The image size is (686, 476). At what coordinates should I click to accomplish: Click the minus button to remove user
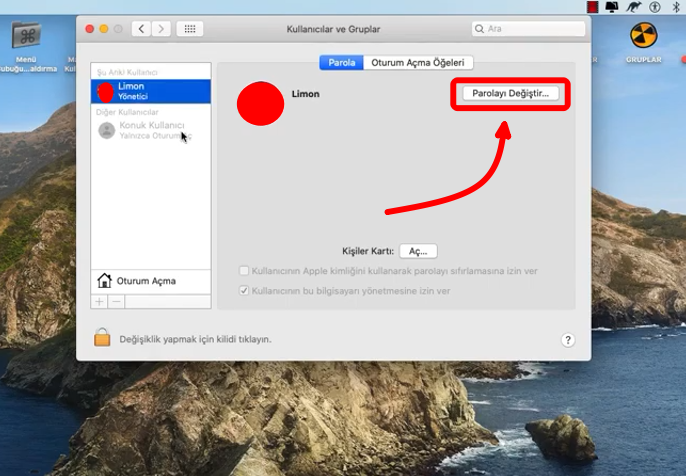(116, 301)
